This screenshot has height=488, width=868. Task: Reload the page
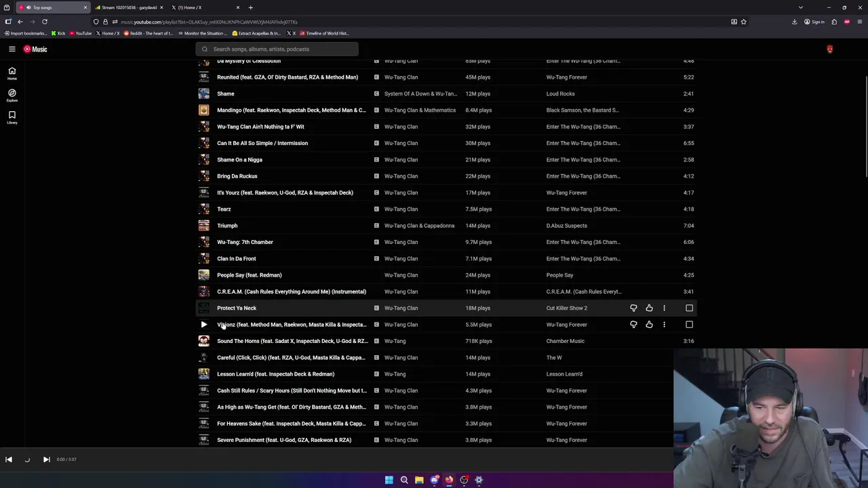45,22
